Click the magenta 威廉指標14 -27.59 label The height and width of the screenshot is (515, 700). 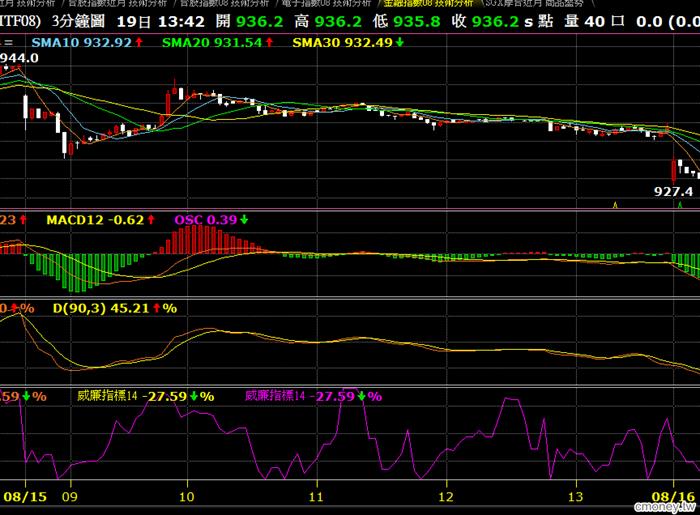pos(300,396)
